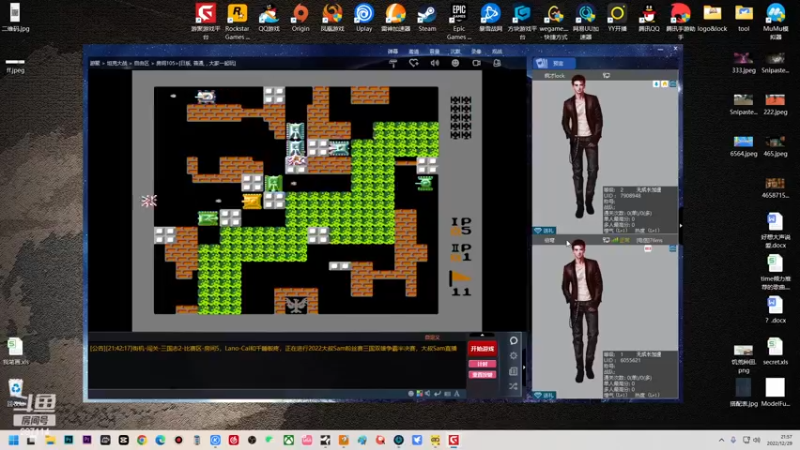Screen dimensions: 800x450
Task: Open the color palette in chat toolbar
Action: pos(419,393)
